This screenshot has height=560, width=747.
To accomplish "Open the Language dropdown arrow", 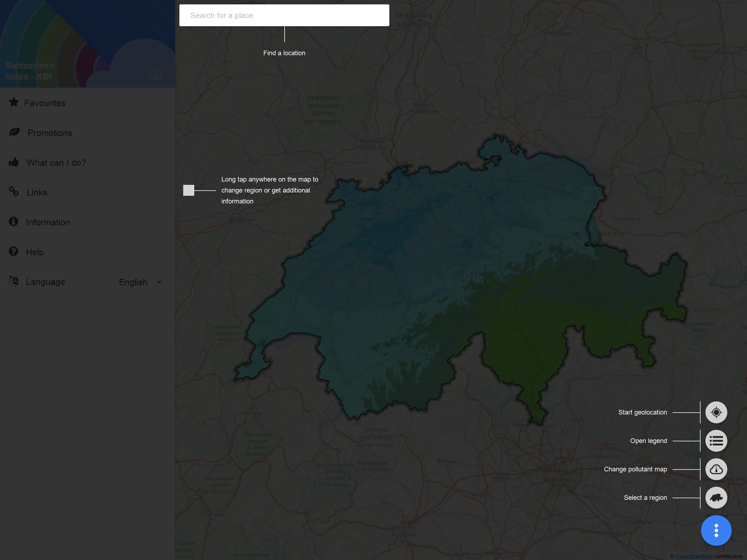I will pos(159,282).
